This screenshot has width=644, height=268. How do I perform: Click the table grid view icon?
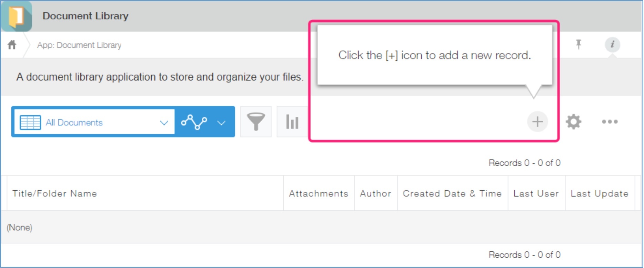[30, 122]
